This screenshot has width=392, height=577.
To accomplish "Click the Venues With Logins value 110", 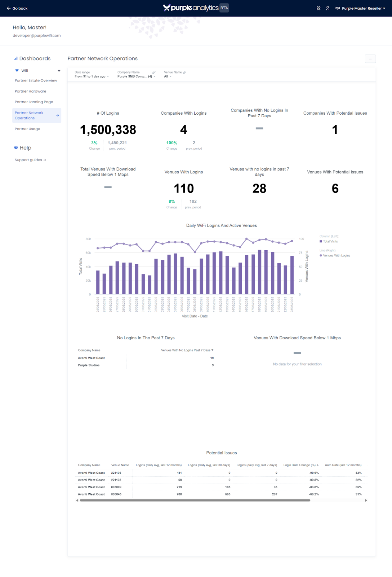I will [184, 189].
